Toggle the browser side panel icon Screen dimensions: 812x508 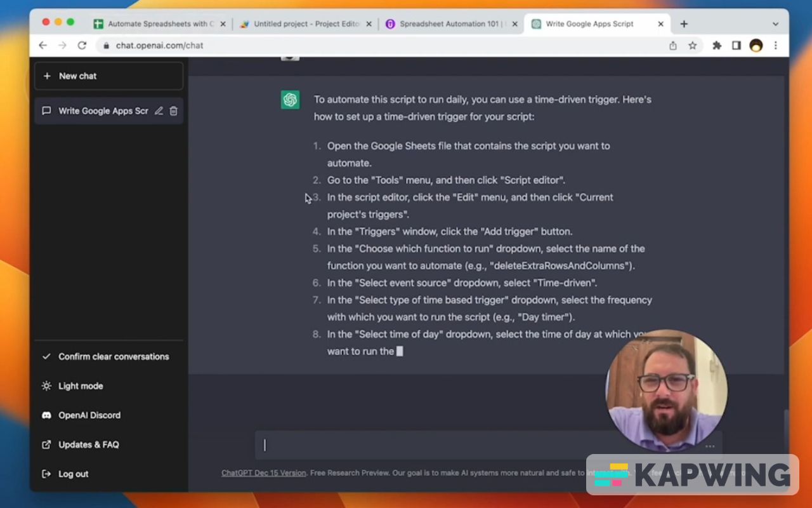click(737, 46)
